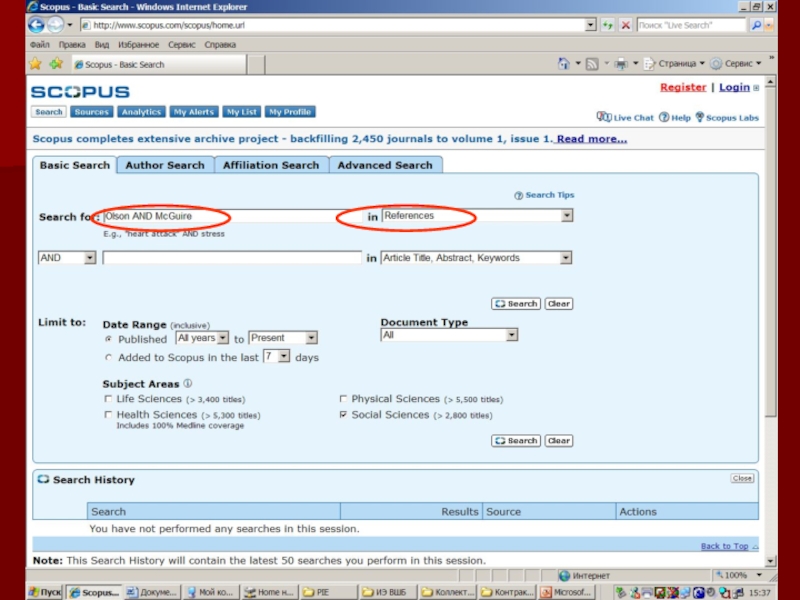
Task: Go back with the browser Back arrow
Action: coord(36,24)
